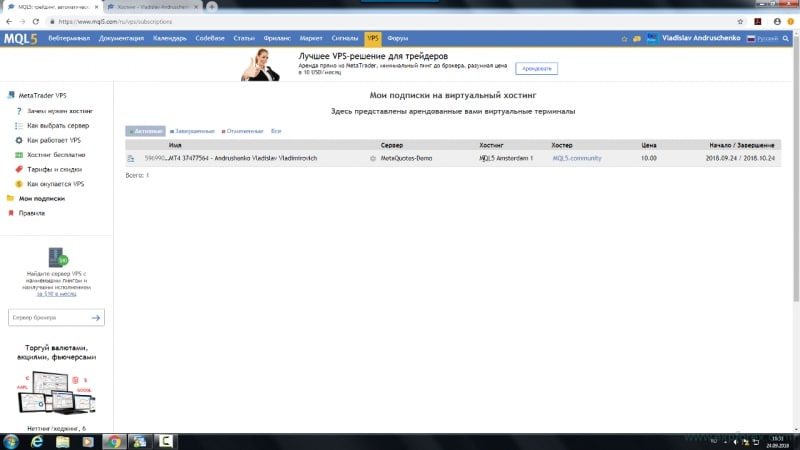Screen dimensions: 800x450
Task: Open the 'за $10 в месяц' link
Action: pos(56,294)
